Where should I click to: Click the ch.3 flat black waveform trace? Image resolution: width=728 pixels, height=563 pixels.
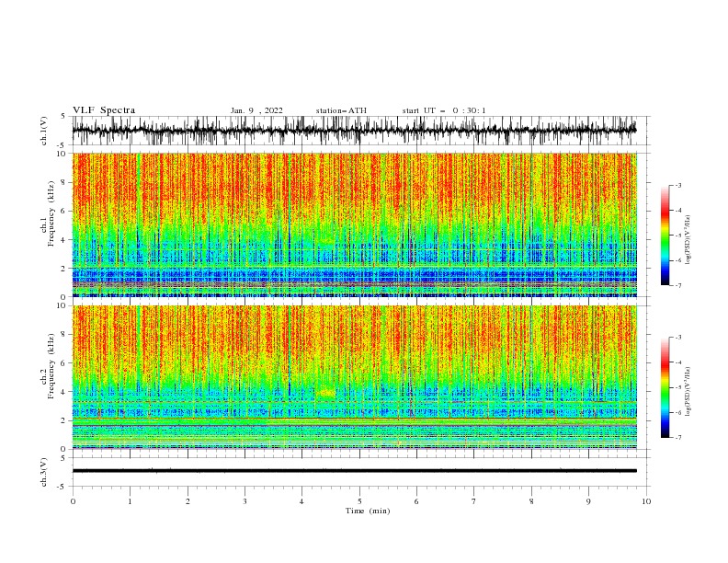tap(354, 471)
